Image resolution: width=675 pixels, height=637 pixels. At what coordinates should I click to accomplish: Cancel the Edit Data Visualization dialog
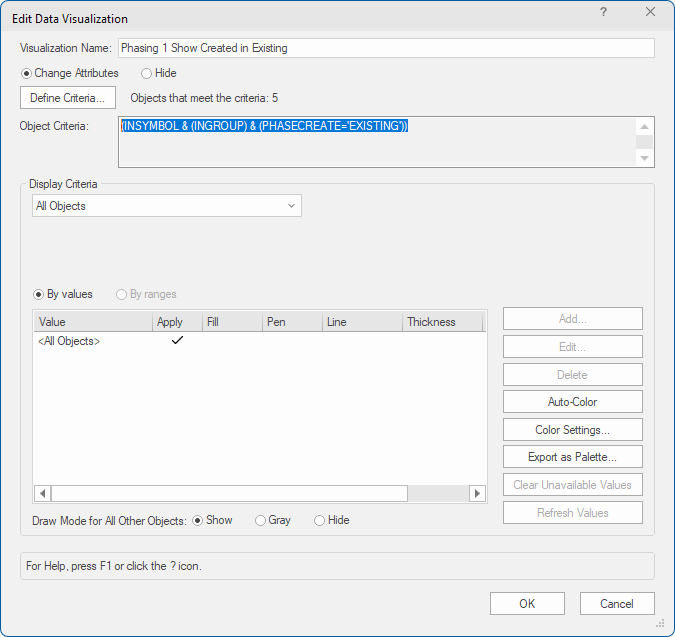pyautogui.click(x=617, y=603)
